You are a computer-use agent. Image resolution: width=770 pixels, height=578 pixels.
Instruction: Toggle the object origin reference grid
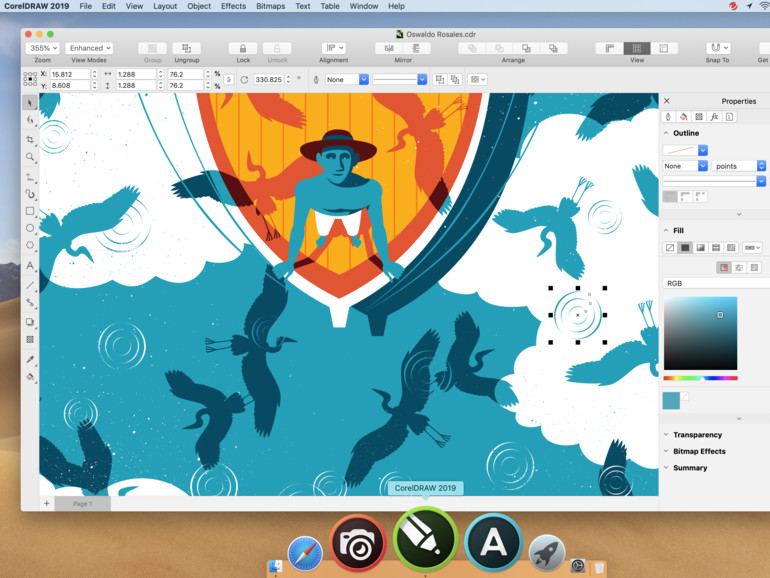click(30, 79)
